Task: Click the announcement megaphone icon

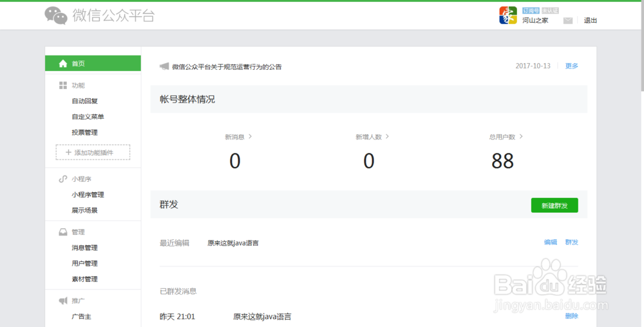Action: click(164, 66)
